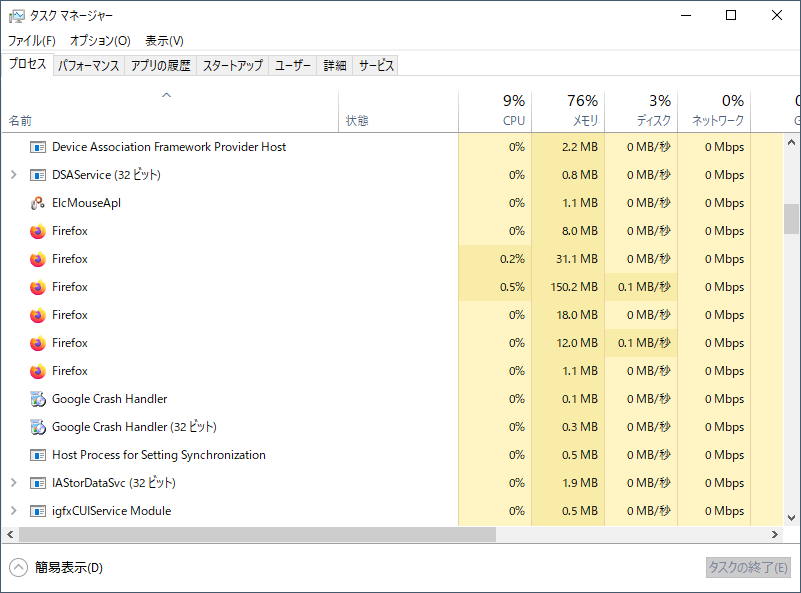
Task: Expand the IAStorDataSvc (32 ビット) process group
Action: point(14,483)
